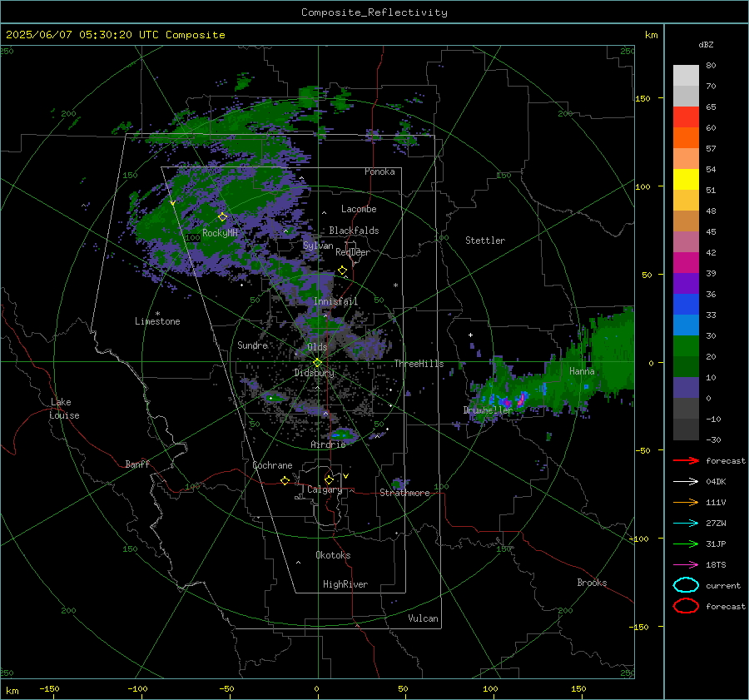
Task: Click the Sundre city label
Action: point(252,345)
